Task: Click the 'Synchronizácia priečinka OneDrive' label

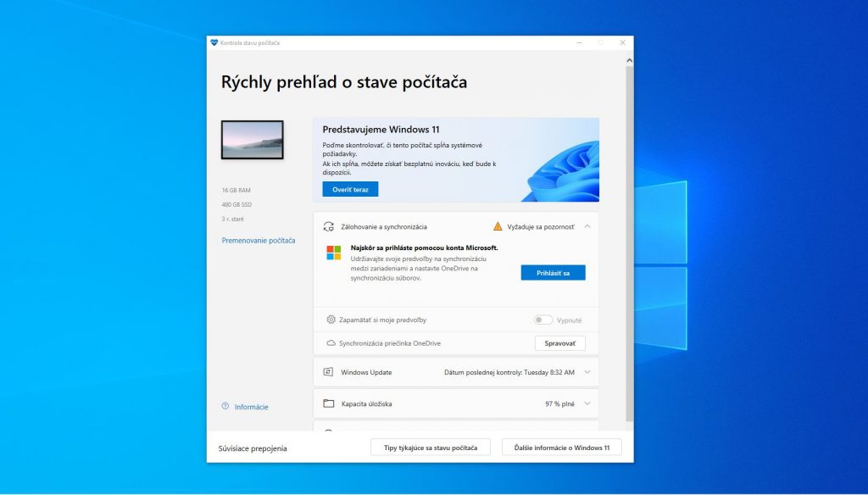Action: (390, 343)
